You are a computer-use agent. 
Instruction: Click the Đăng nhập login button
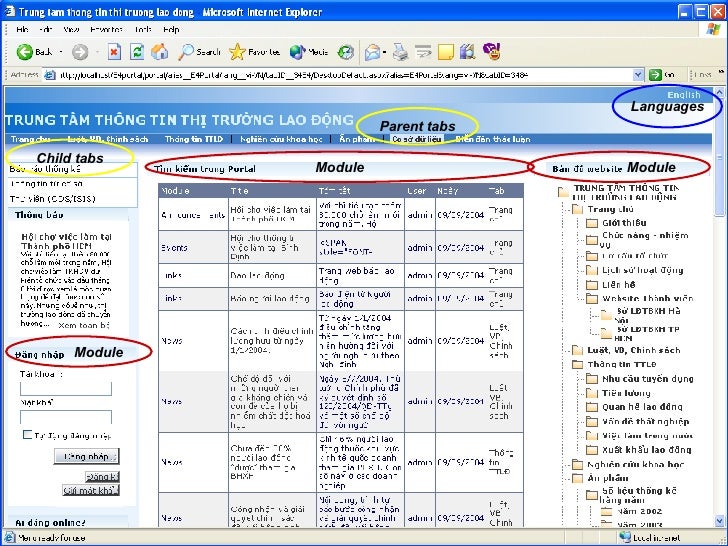pos(87,456)
